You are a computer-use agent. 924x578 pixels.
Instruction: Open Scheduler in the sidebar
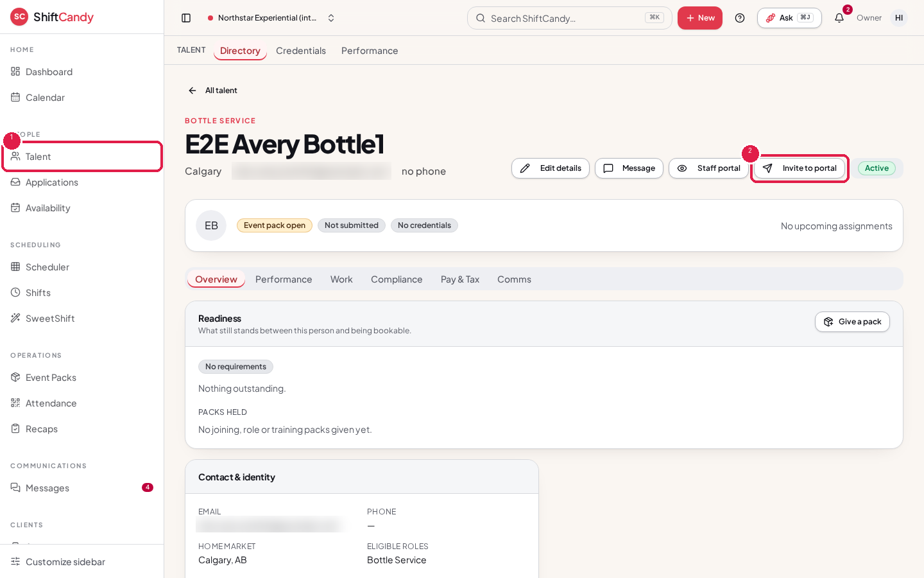pos(82,267)
